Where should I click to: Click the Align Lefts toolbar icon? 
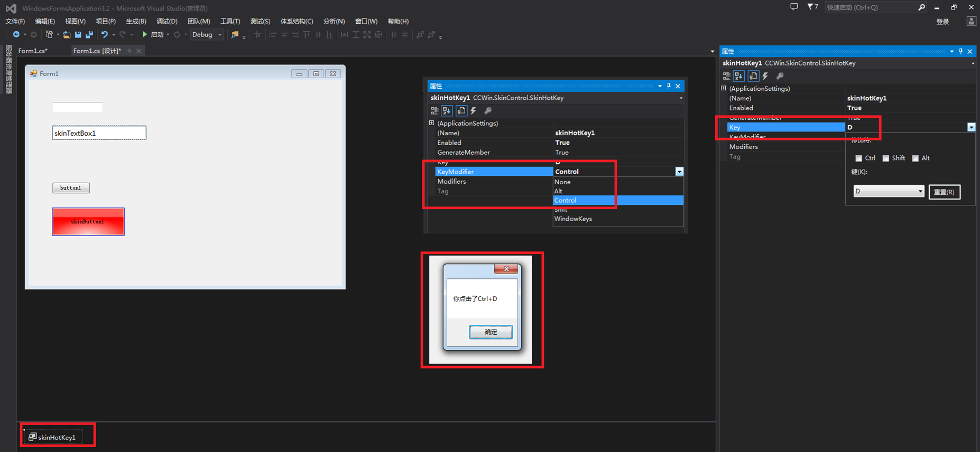(273, 35)
